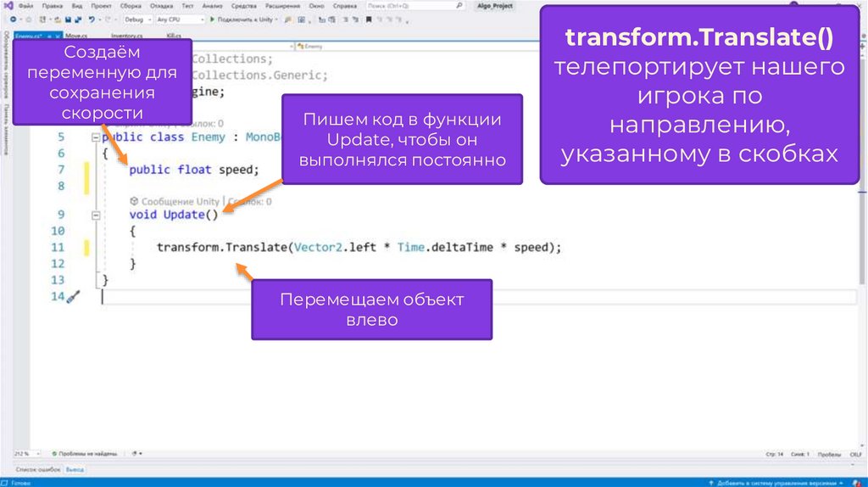Close the Enemy.cs tab
Image resolution: width=868 pixels, height=487 pixels.
[57, 36]
